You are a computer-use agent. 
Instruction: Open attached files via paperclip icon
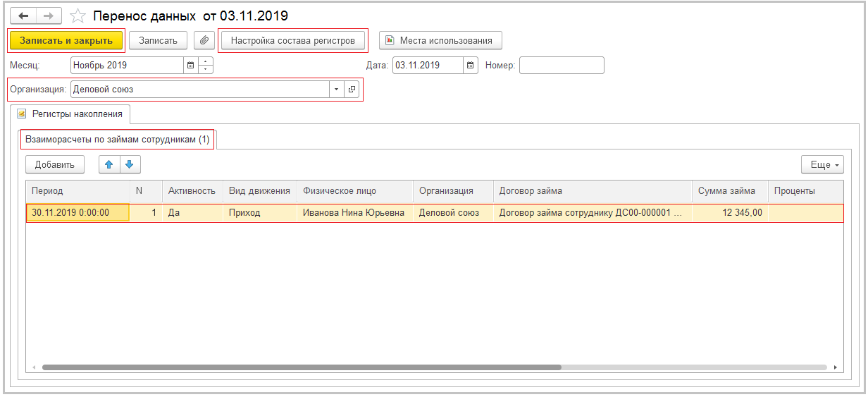pyautogui.click(x=204, y=40)
